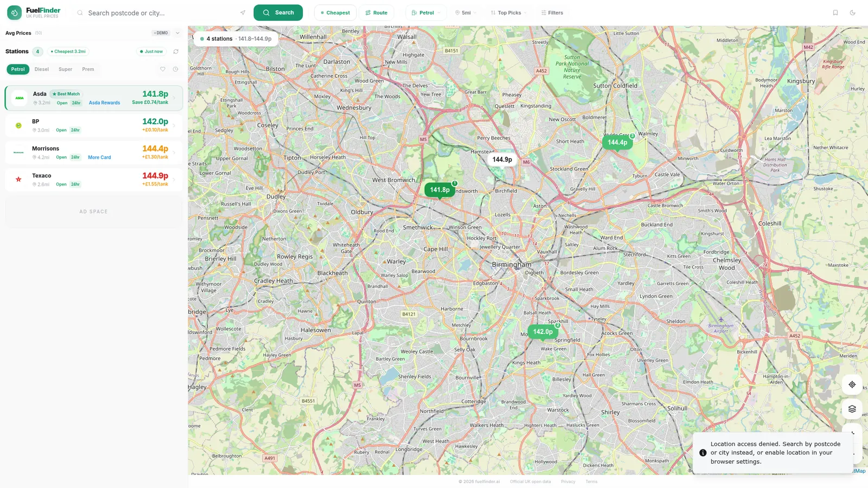The width and height of the screenshot is (868, 488).
Task: Use my location arrow in search bar
Action: [x=242, y=12]
